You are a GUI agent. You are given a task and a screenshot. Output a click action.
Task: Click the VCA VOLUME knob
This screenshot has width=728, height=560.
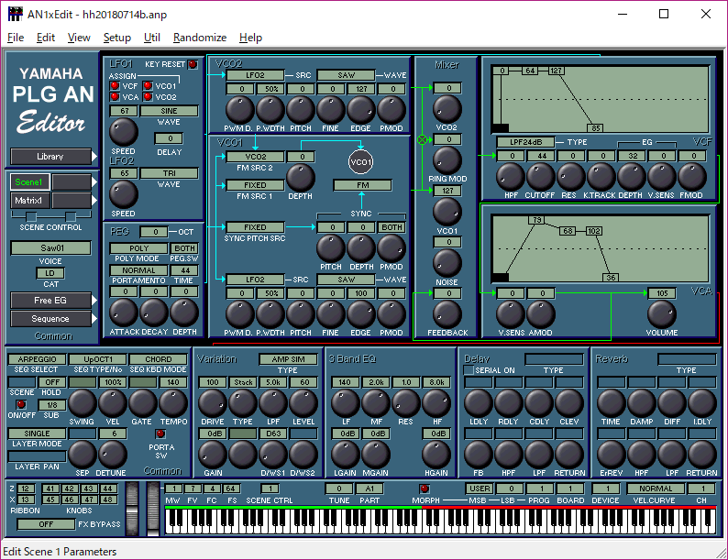pos(661,314)
